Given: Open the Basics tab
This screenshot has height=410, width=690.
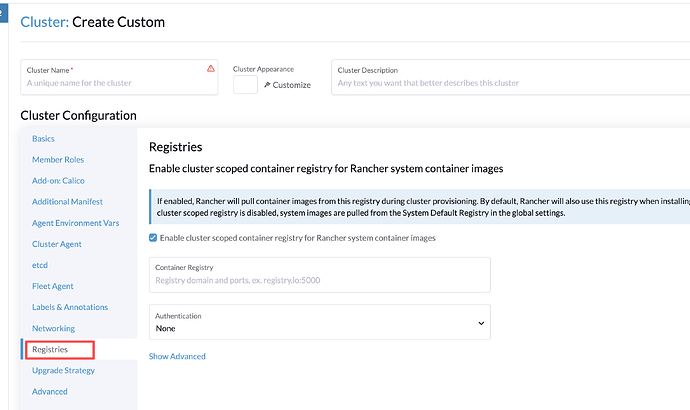Looking at the screenshot, I should (43, 138).
